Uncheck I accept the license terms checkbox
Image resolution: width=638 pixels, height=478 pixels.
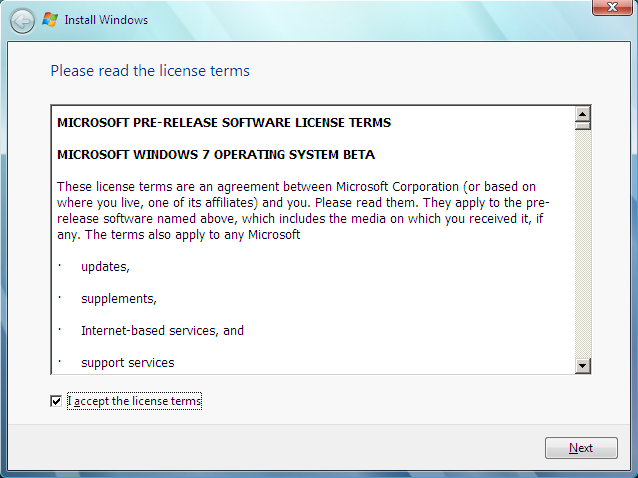[x=56, y=401]
